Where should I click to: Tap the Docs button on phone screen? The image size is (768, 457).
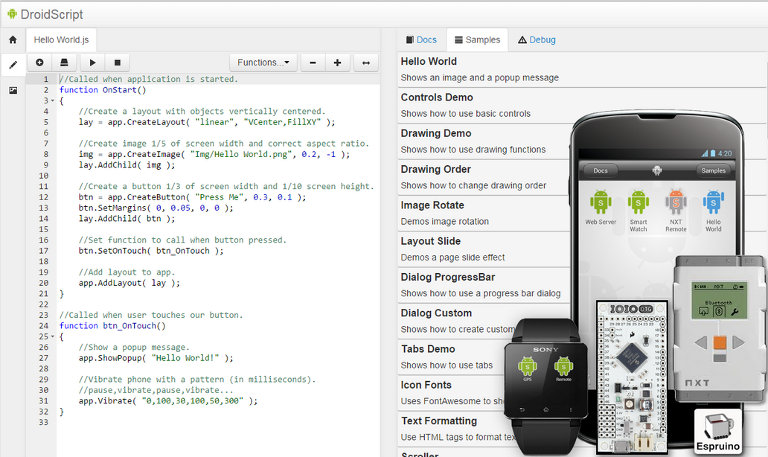pos(600,170)
